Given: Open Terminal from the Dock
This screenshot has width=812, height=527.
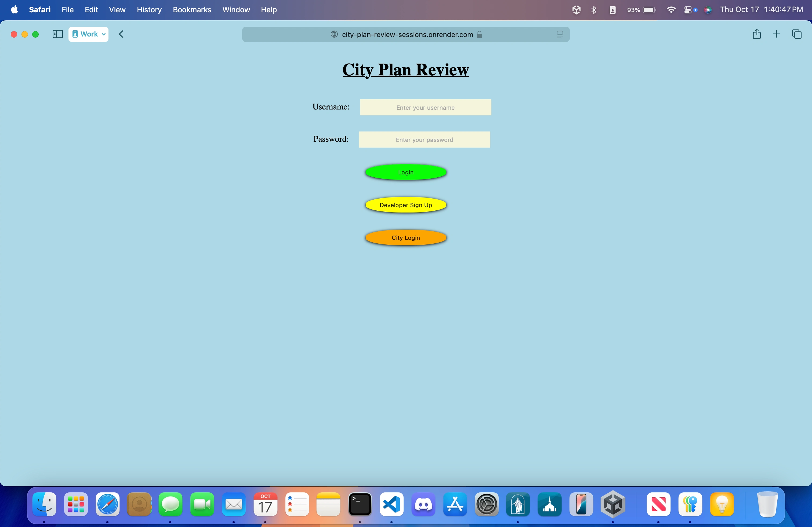Looking at the screenshot, I should point(360,504).
